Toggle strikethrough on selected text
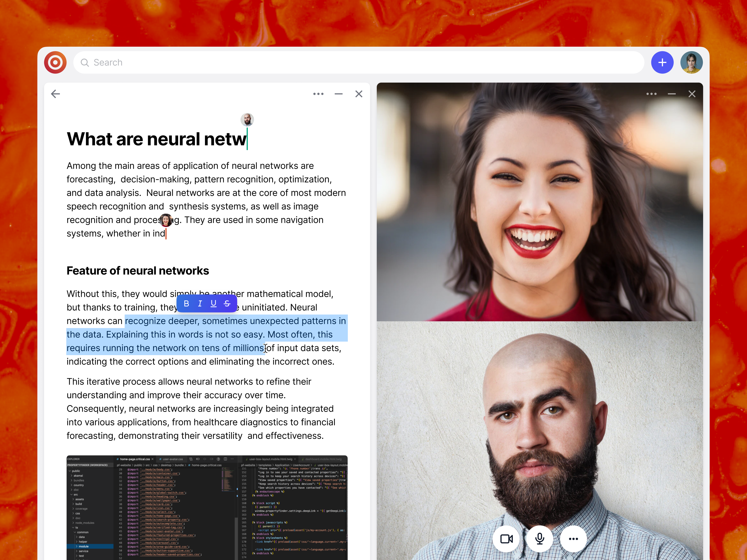This screenshot has height=560, width=747. 227,304
